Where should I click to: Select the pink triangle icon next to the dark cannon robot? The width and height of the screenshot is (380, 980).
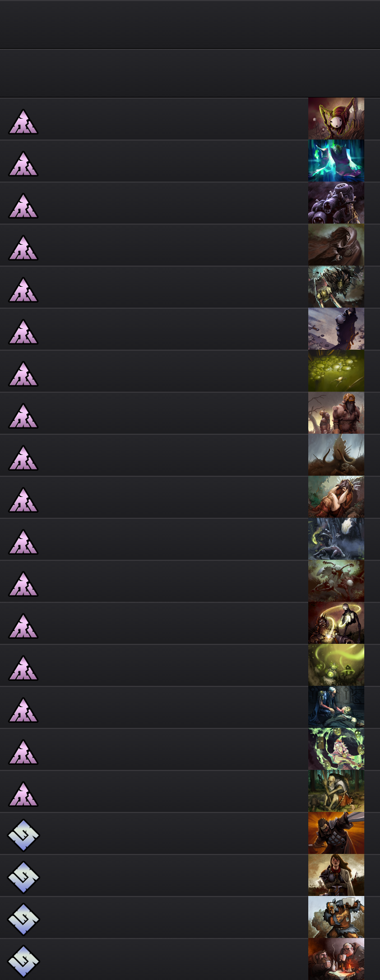(x=23, y=206)
